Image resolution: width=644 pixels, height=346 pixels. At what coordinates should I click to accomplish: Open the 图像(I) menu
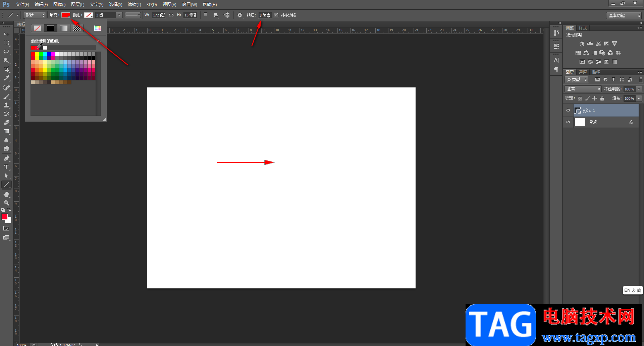[x=59, y=5]
